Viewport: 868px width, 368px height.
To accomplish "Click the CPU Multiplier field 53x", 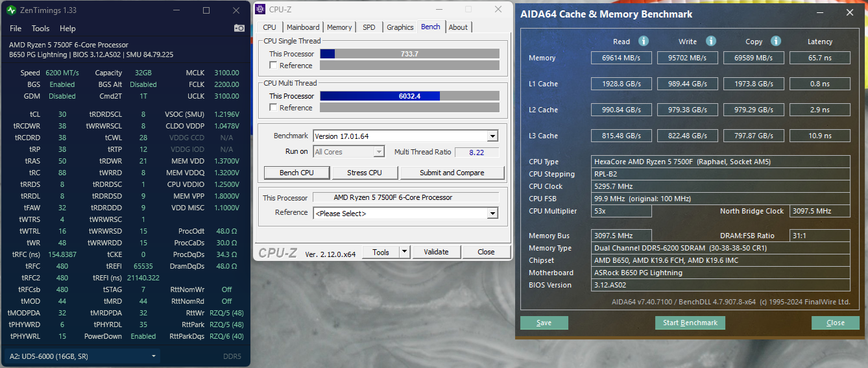I will tap(621, 211).
